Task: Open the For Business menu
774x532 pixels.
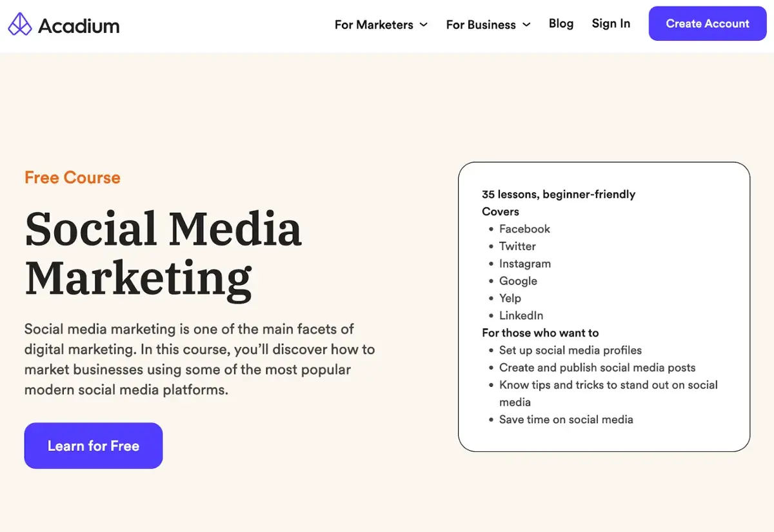Action: coord(481,25)
